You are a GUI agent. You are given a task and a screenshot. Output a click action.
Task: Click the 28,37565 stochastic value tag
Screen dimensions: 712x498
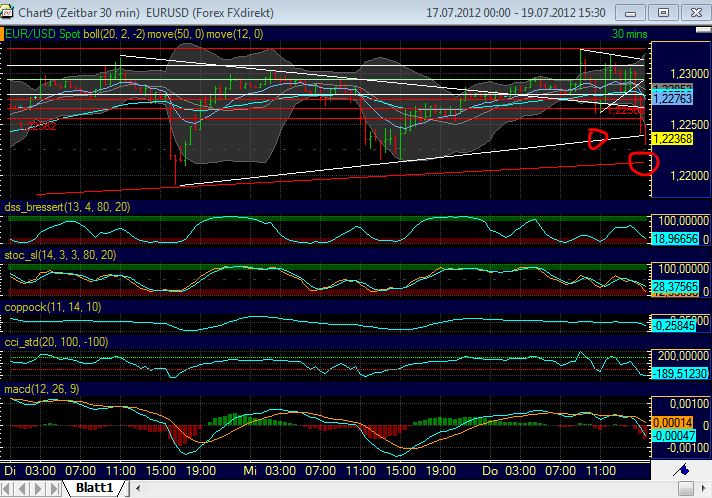pos(675,286)
